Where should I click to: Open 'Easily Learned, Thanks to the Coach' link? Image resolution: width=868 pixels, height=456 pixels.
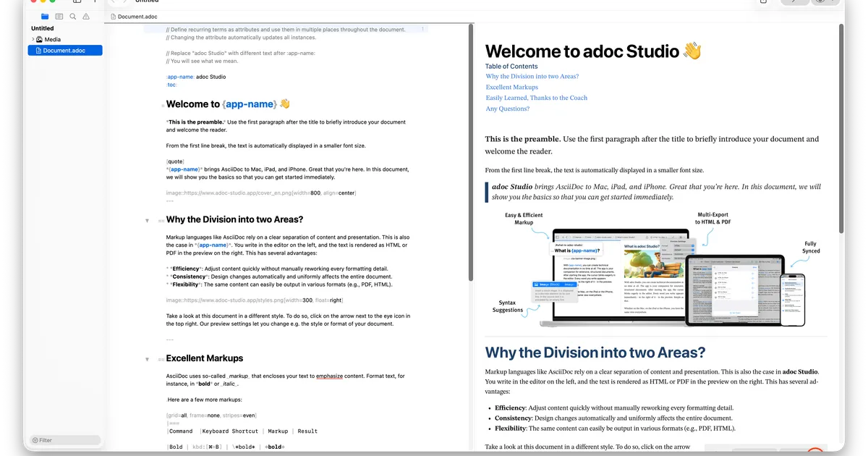point(537,98)
